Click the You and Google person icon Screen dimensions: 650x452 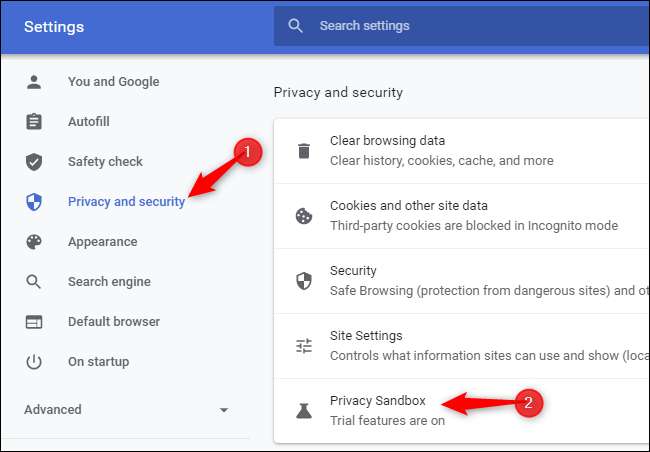[34, 82]
